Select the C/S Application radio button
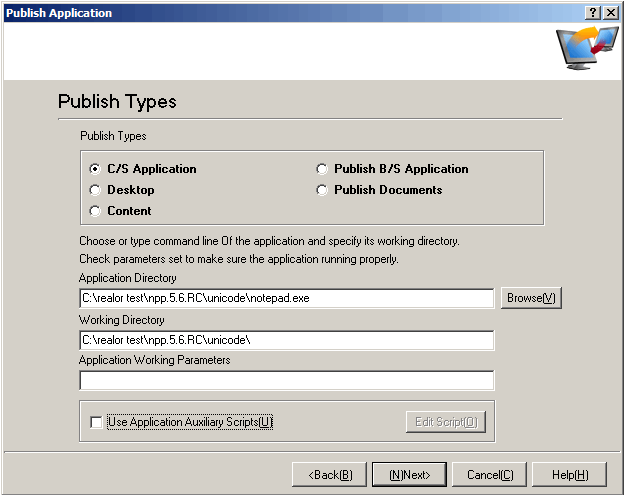 tap(96, 169)
